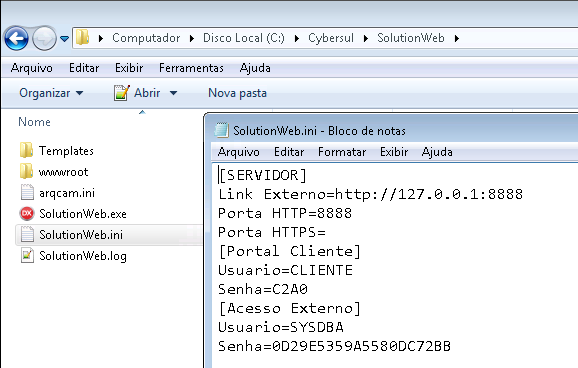Viewport: 578px width, 368px height.
Task: Click the Notepad icon in title bar
Action: pos(222,131)
